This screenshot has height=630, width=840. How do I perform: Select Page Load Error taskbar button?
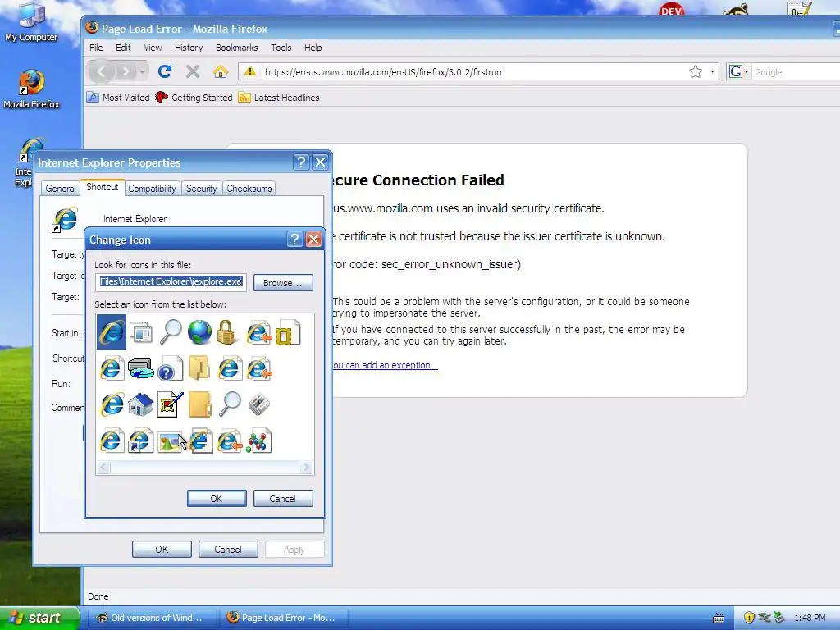click(283, 618)
